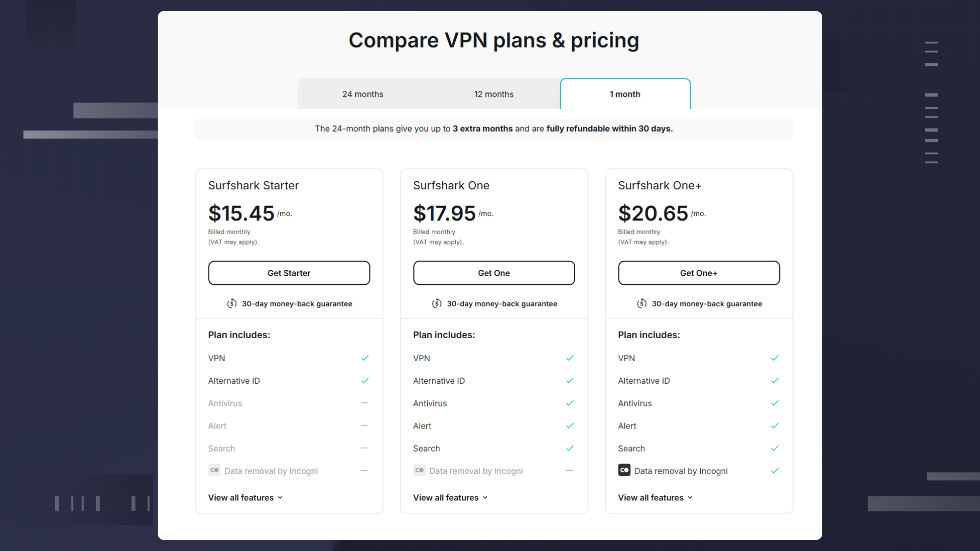The height and width of the screenshot is (551, 980).
Task: Click the Incogni logo in Surfshark Starter column
Action: coord(214,470)
